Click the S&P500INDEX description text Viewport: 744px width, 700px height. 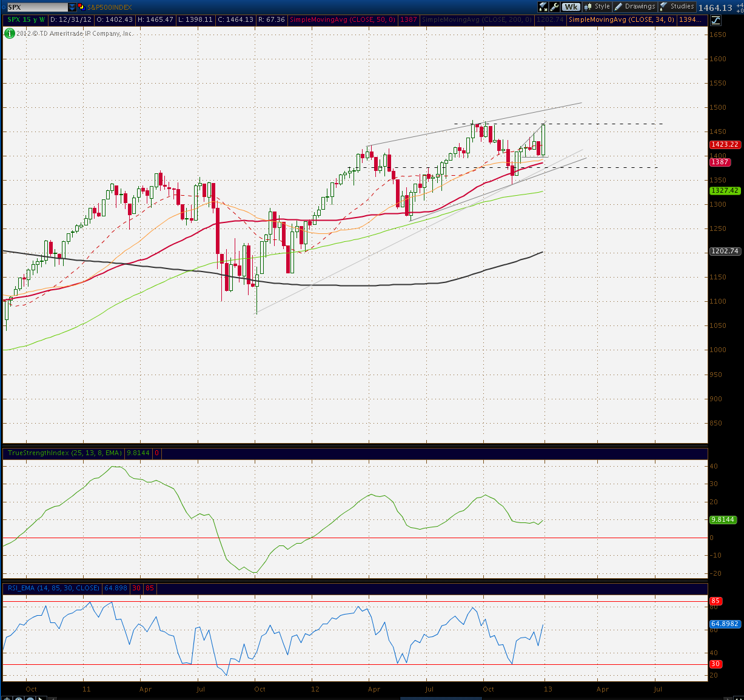[x=110, y=7]
